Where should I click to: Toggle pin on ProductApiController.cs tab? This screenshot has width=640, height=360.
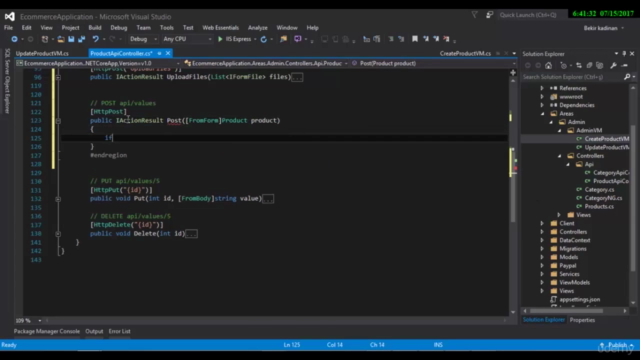(x=160, y=53)
